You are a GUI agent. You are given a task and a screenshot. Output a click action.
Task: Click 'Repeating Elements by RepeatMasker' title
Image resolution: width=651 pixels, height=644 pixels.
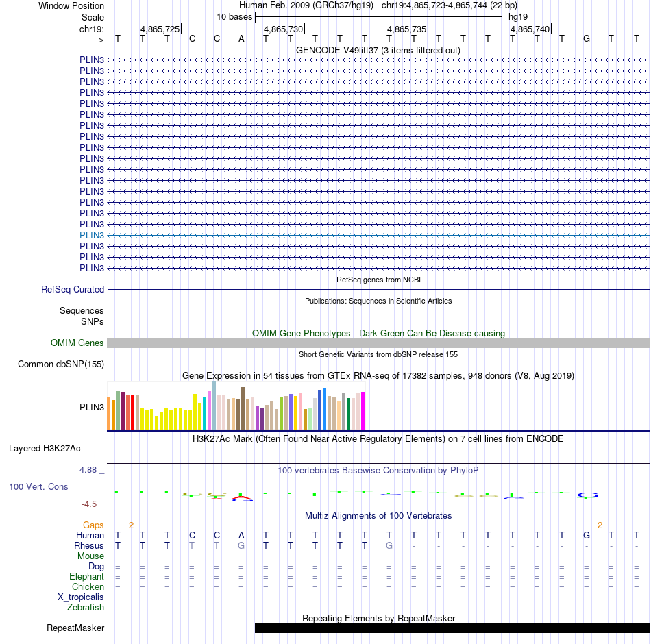click(378, 618)
